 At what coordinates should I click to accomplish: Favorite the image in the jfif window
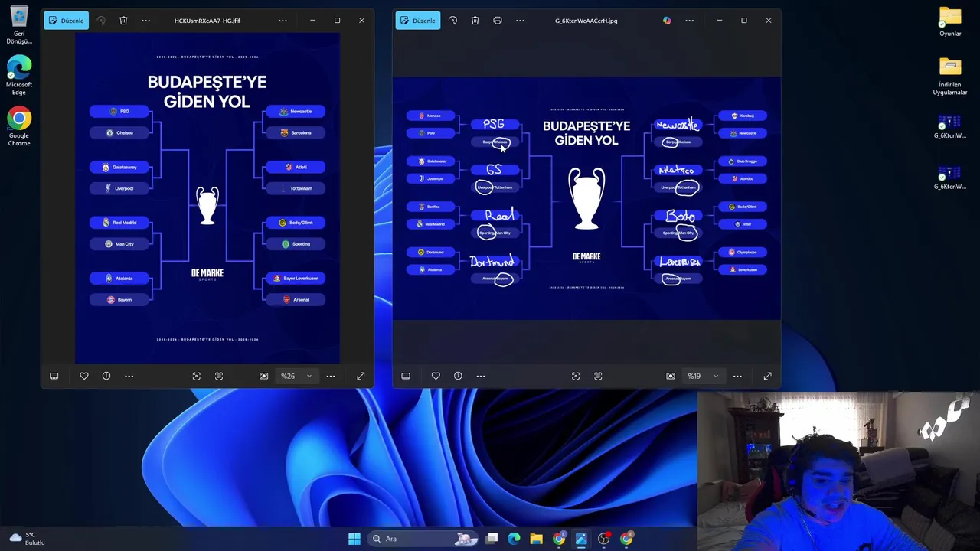click(x=84, y=376)
